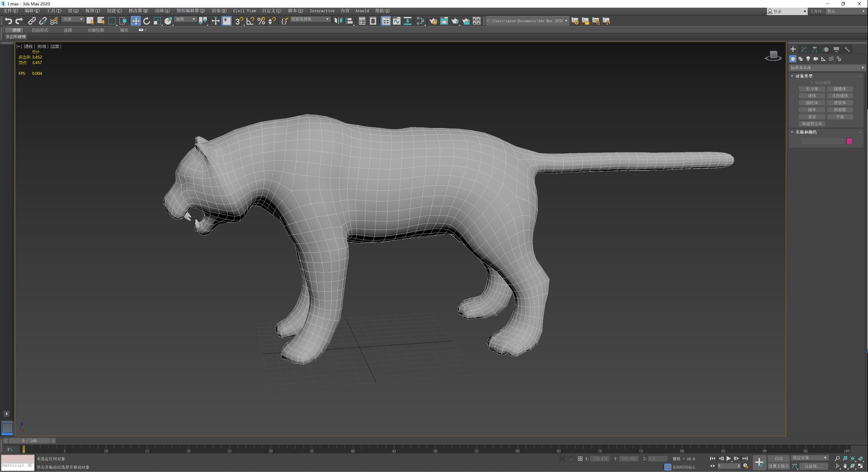Click the 设置关键点 set key button
Viewport: 868px width, 472px height.
tap(778, 466)
